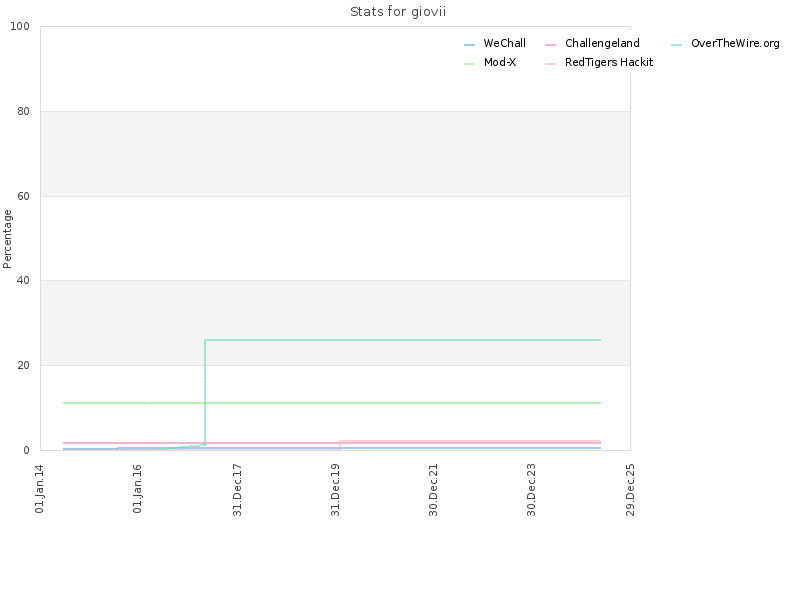The image size is (800, 600).
Task: Click the 20 y-axis tick label
Action: [x=23, y=365]
